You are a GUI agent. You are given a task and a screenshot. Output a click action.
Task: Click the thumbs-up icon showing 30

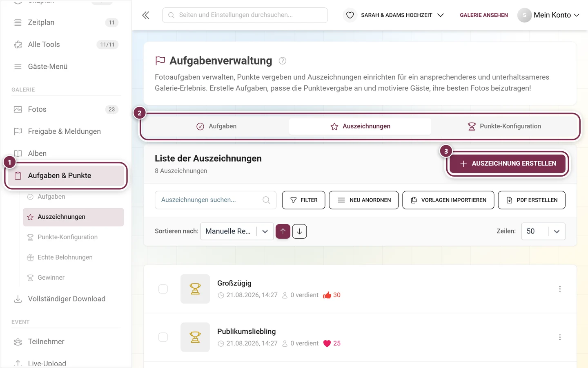(327, 295)
